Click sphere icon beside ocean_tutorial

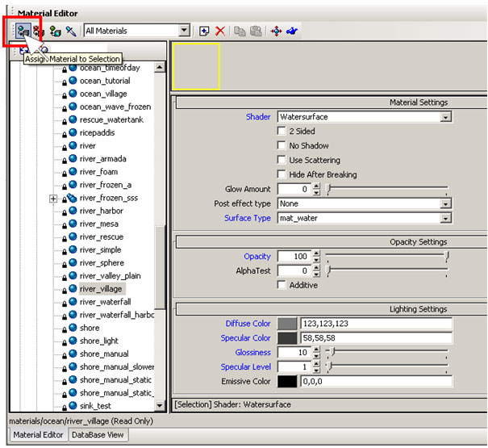73,81
